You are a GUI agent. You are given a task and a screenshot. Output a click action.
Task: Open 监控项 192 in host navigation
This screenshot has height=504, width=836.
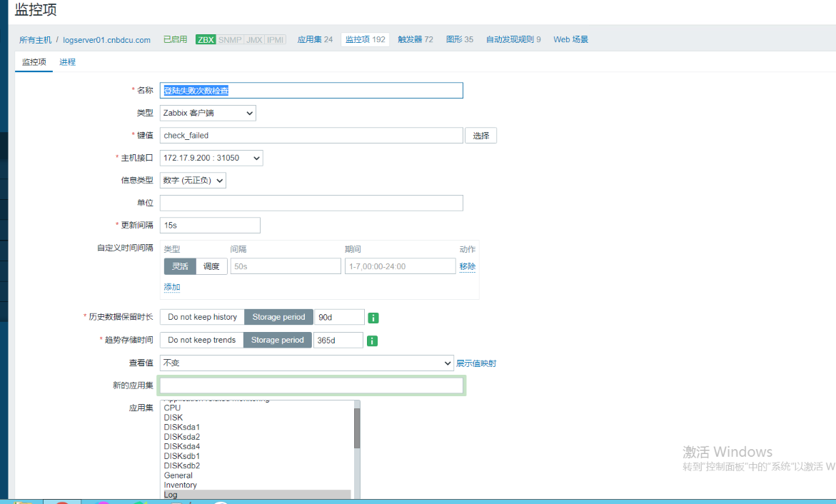tap(366, 39)
